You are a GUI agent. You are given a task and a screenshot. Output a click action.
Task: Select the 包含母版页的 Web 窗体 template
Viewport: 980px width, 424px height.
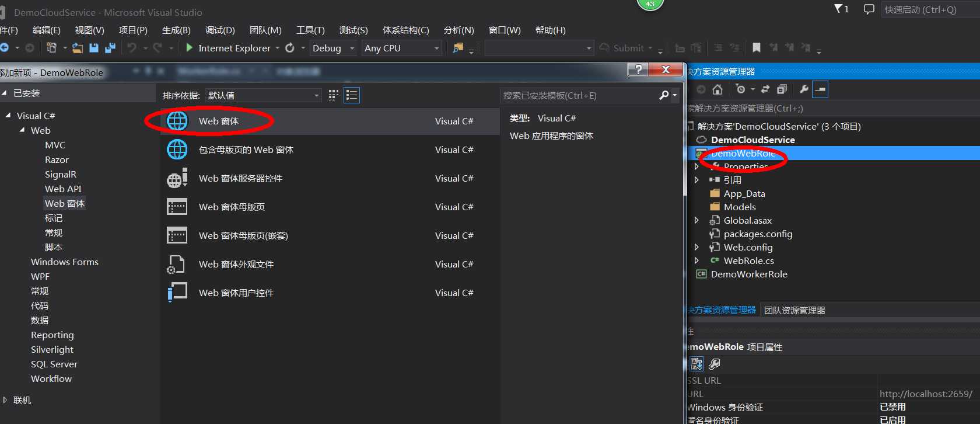click(330, 150)
